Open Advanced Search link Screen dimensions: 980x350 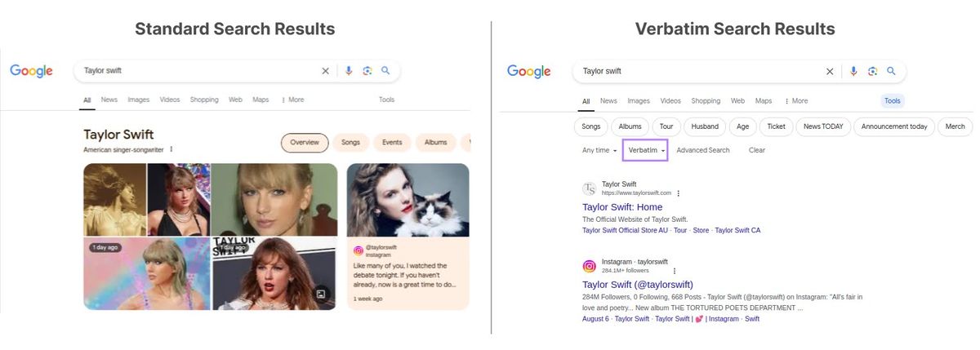click(703, 150)
